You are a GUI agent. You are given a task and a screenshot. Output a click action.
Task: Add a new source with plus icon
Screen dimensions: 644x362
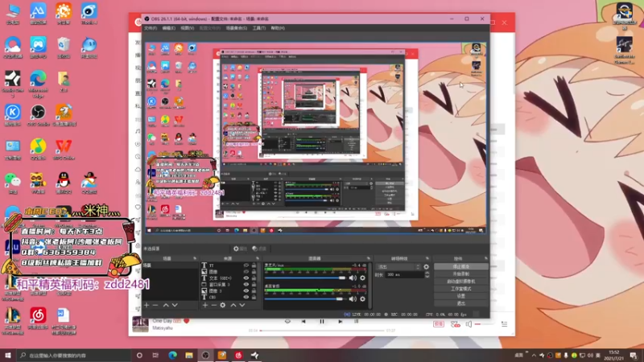tap(205, 305)
